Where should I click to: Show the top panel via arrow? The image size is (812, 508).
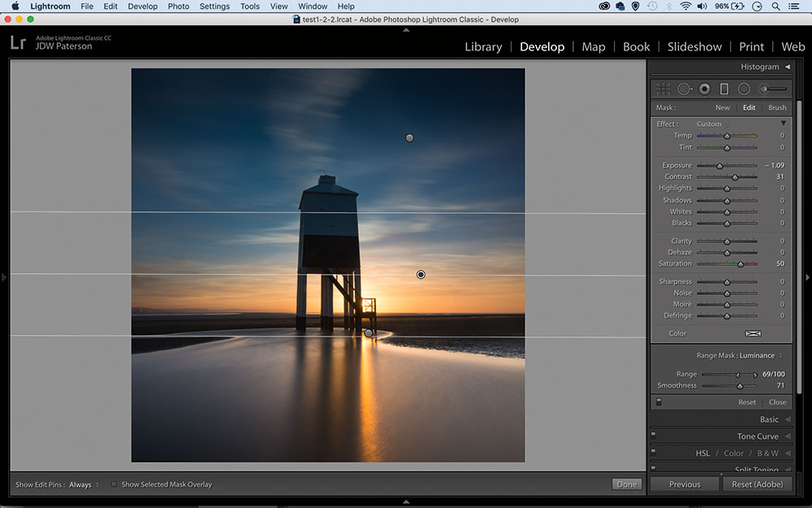(x=406, y=30)
